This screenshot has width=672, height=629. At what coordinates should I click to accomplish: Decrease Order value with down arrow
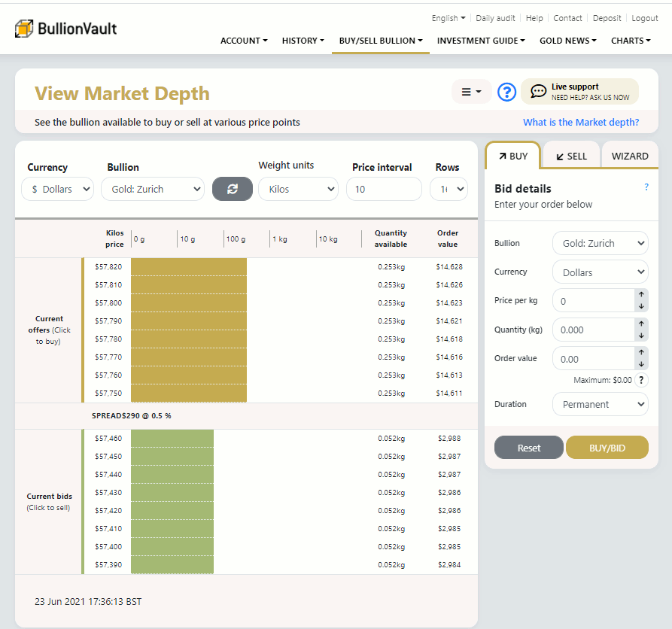click(x=641, y=363)
